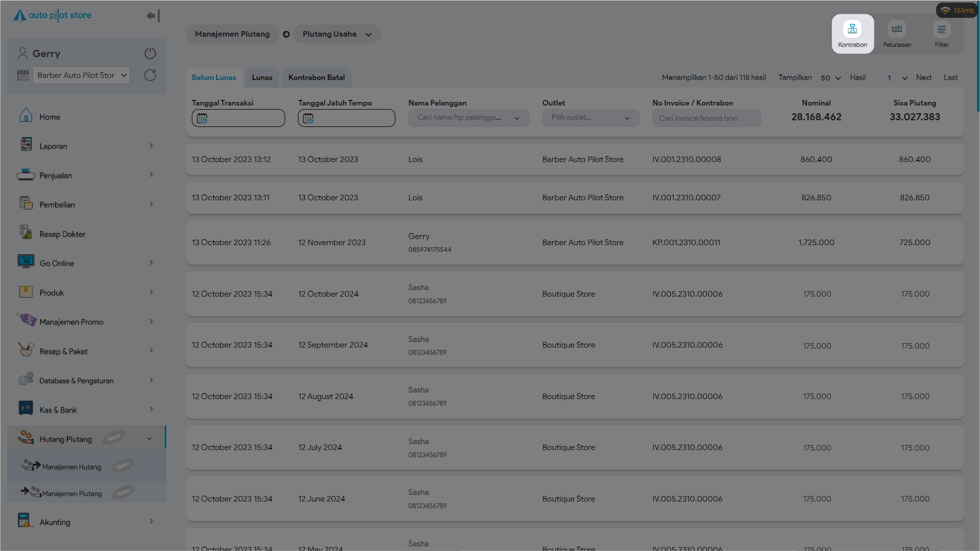Open Manajemen Hutang submenu link
This screenshot has width=980, height=551.
71,467
